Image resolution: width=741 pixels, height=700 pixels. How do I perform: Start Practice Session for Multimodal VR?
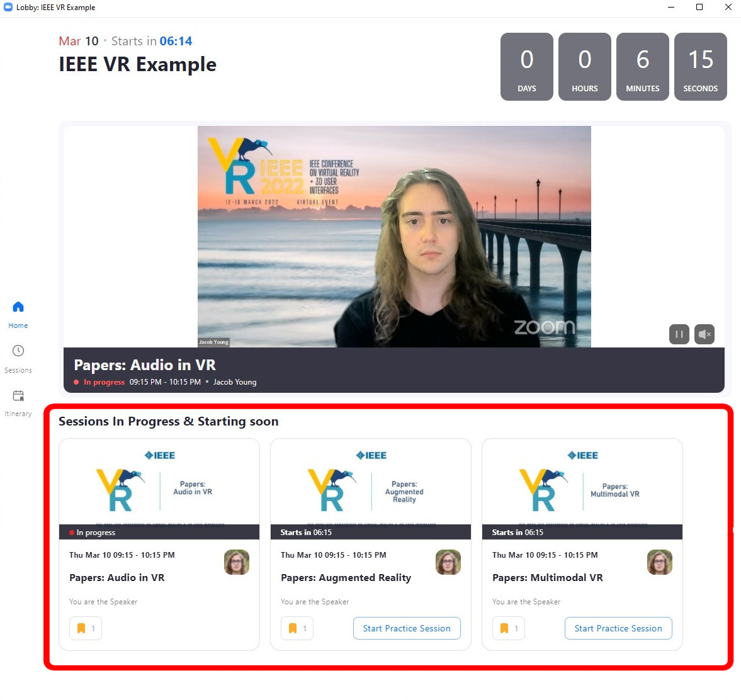click(618, 629)
